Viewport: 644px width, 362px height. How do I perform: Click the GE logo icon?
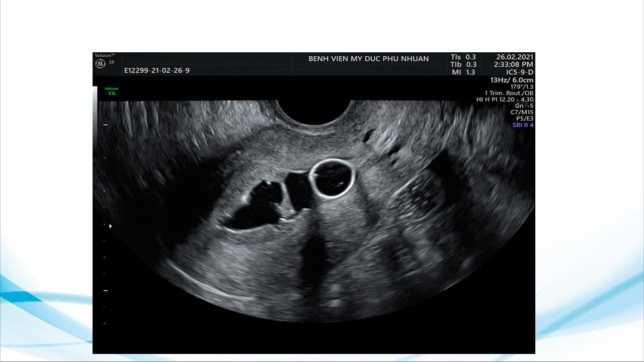point(100,64)
